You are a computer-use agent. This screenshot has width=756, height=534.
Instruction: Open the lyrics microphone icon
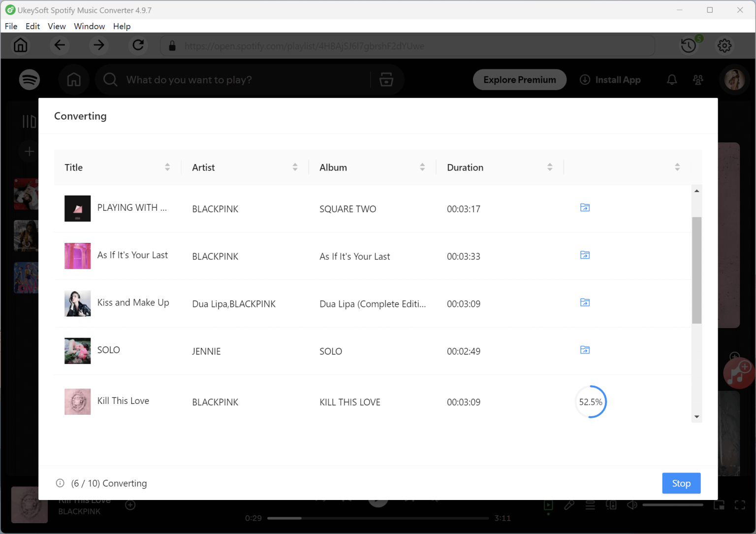pyautogui.click(x=569, y=505)
